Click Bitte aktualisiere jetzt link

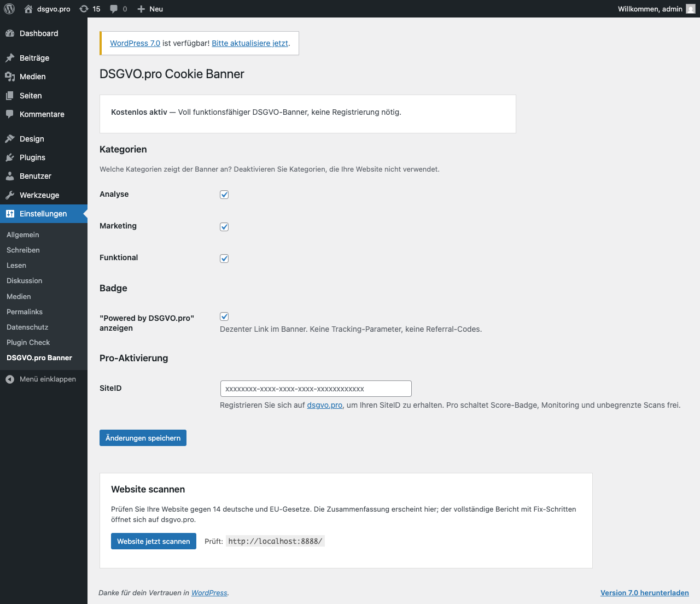[x=250, y=43]
